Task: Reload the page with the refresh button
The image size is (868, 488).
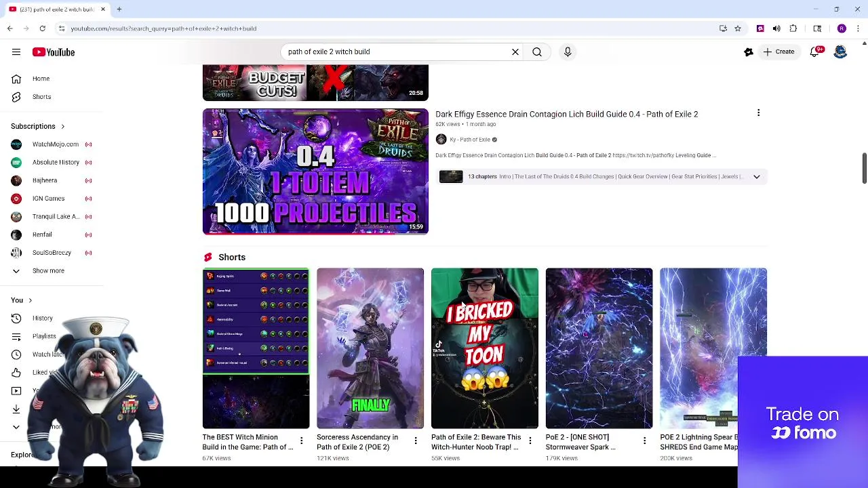Action: (42, 28)
